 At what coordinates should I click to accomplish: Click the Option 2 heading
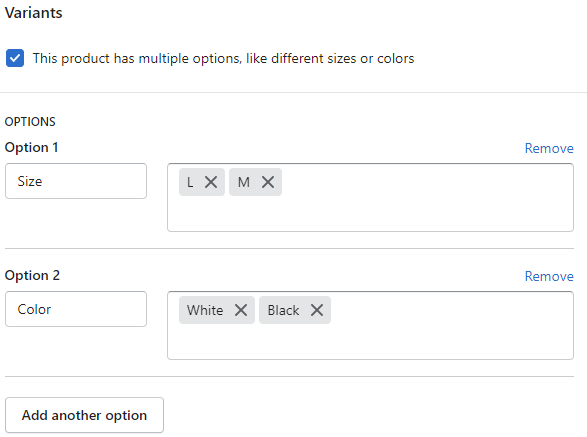(32, 275)
